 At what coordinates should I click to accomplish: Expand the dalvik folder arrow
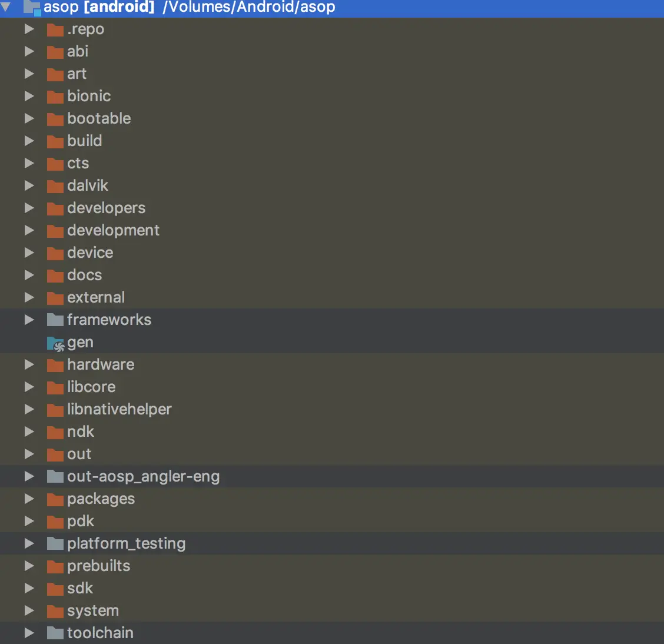point(29,185)
